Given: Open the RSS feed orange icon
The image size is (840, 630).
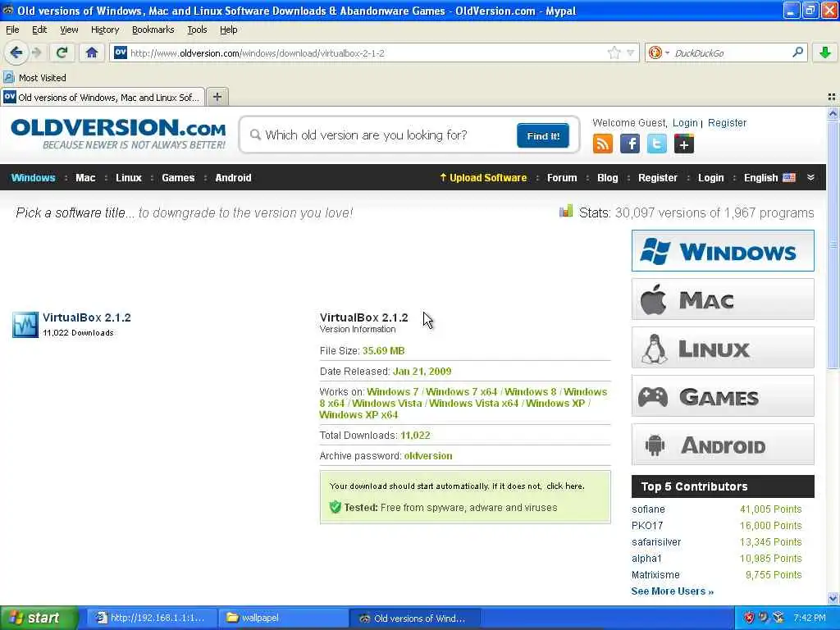Looking at the screenshot, I should [x=603, y=144].
